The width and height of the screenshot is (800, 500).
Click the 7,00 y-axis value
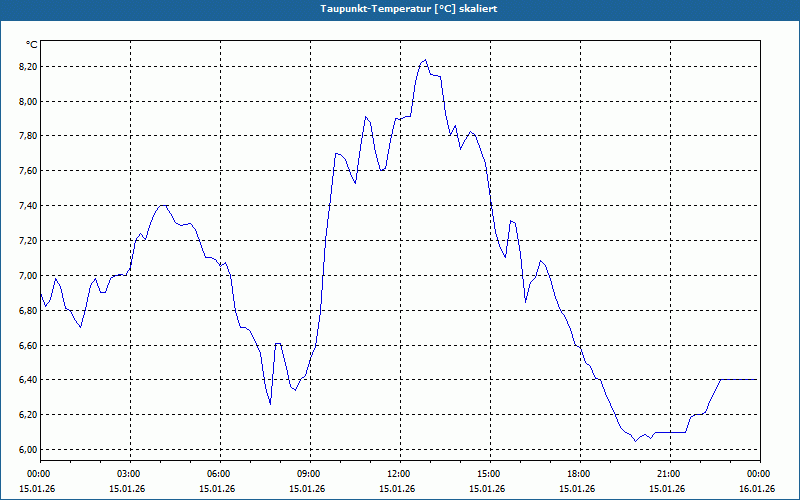(29, 276)
